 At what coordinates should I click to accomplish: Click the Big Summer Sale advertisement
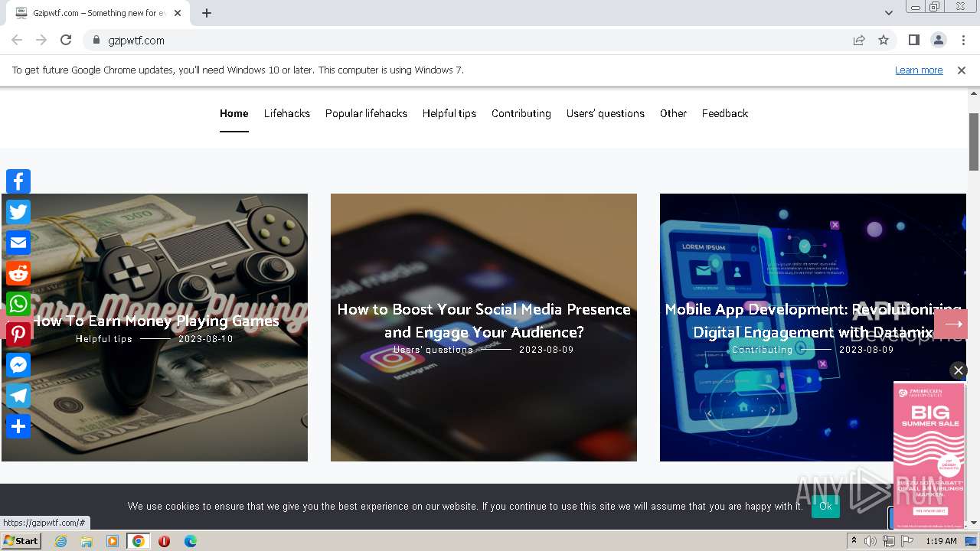tap(929, 455)
